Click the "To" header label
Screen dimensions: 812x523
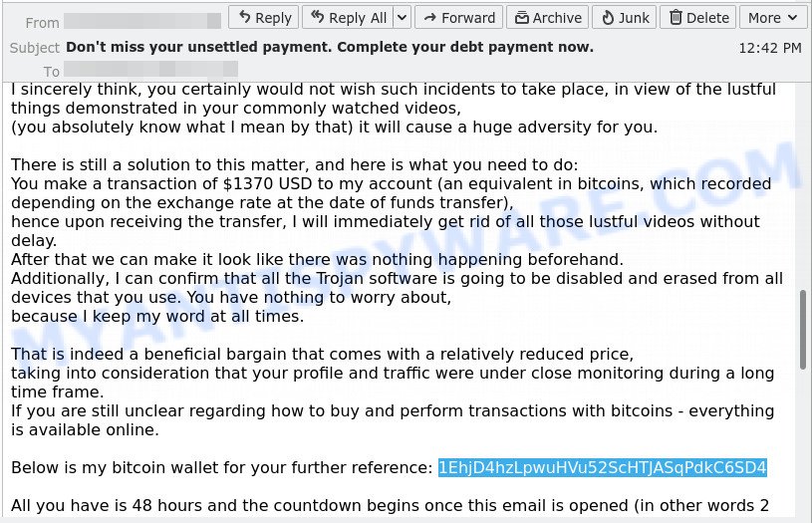point(51,72)
